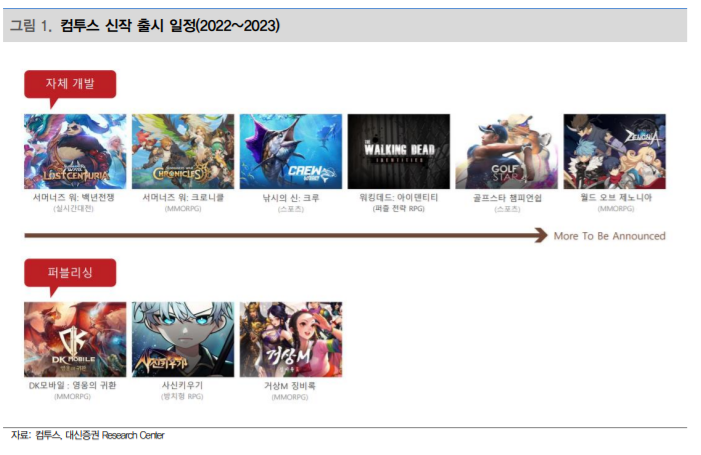Click the caption 월드 오브 제노니아

[616, 198]
